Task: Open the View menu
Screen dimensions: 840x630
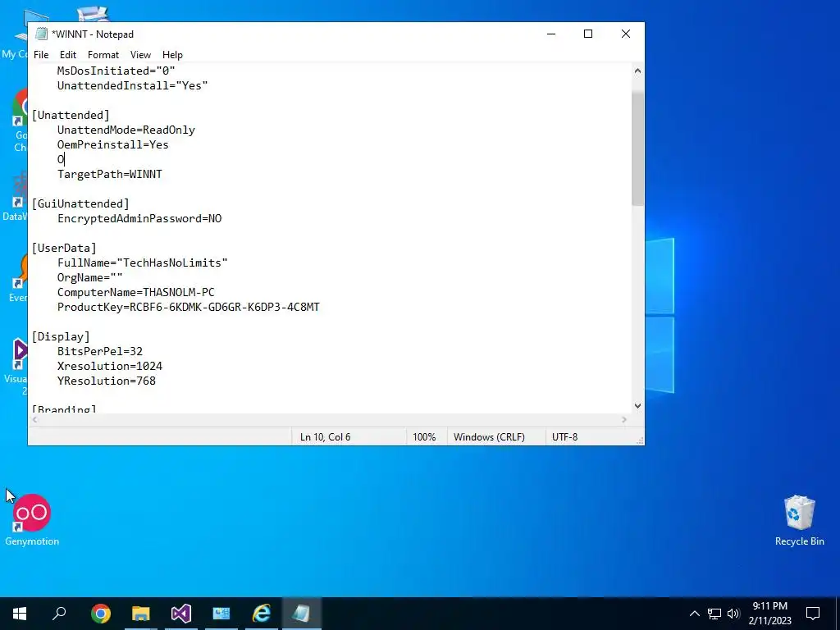Action: [140, 55]
